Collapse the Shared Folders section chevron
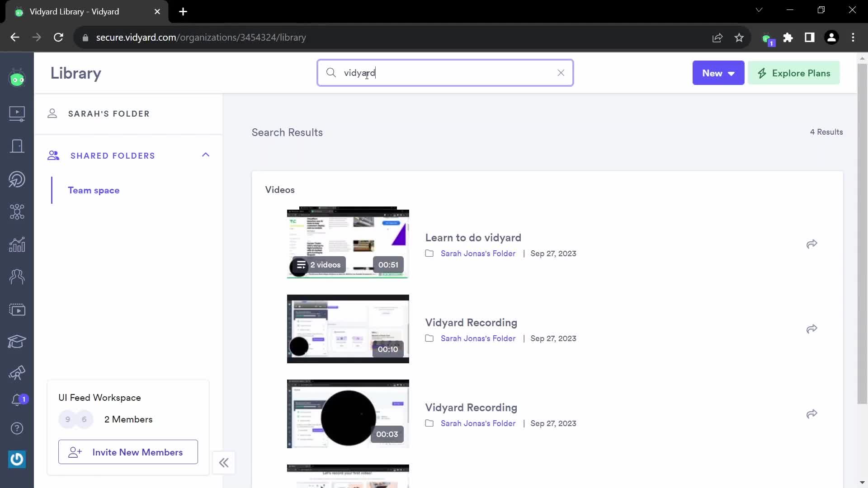The height and width of the screenshot is (488, 868). tap(206, 155)
